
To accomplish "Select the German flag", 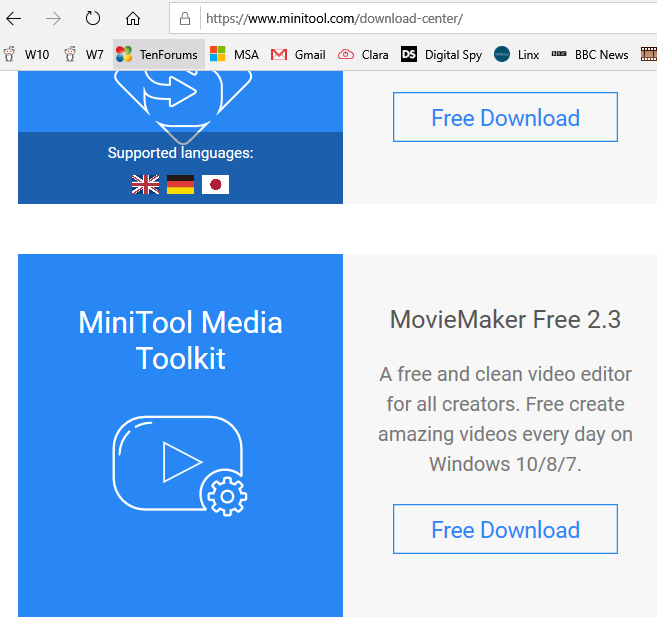I will click(x=181, y=184).
